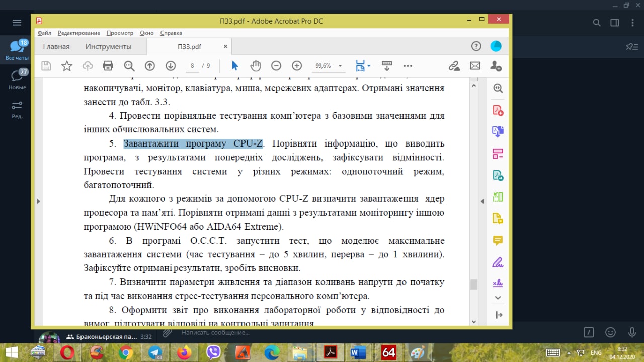Viewport: 644px width, 362px height.
Task: Open the 'Все чаты' folder in Telegram
Action: click(x=17, y=50)
